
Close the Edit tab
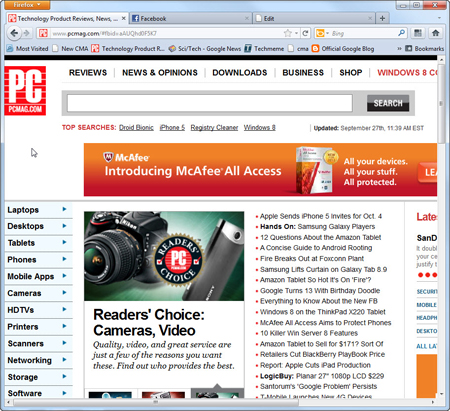[370, 18]
